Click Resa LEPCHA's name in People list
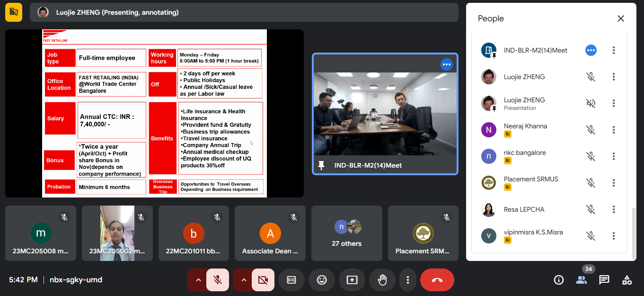Viewport: 644px width, 296px height. (x=524, y=209)
